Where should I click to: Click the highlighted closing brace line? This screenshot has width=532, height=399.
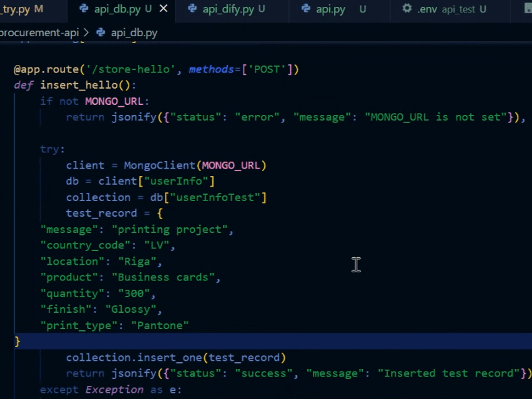click(x=17, y=341)
